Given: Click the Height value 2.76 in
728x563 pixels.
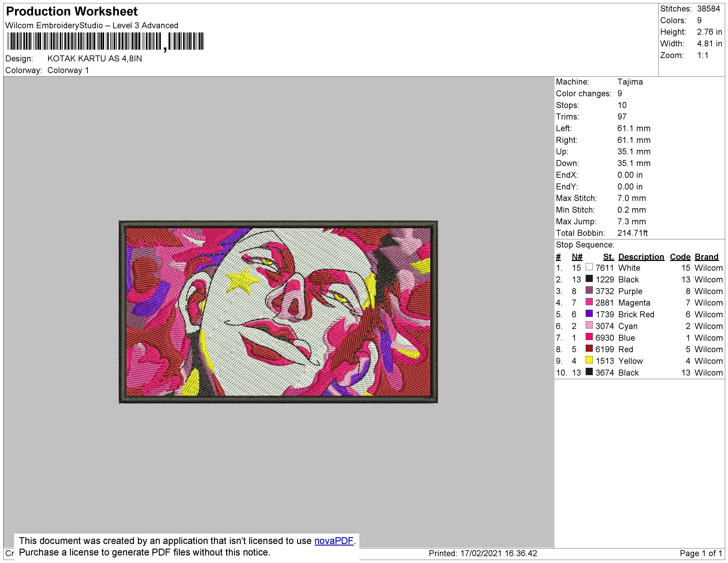Looking at the screenshot, I should 709,32.
